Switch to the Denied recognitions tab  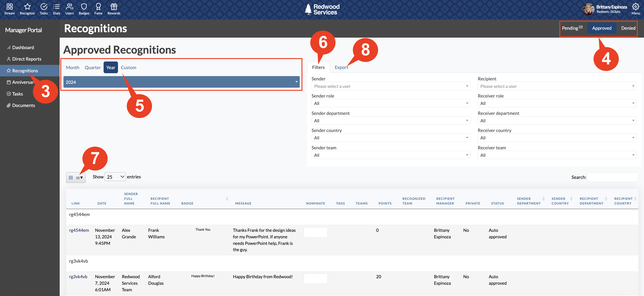click(628, 28)
